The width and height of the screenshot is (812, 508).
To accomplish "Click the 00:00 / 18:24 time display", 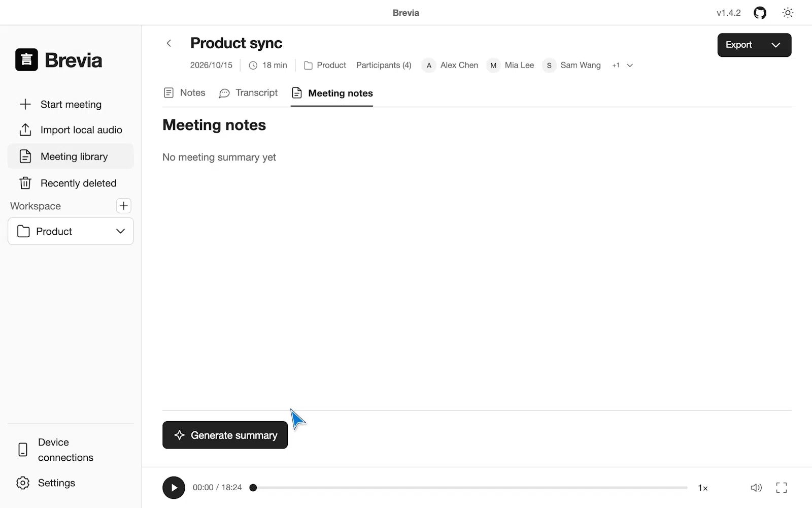I will click(217, 487).
